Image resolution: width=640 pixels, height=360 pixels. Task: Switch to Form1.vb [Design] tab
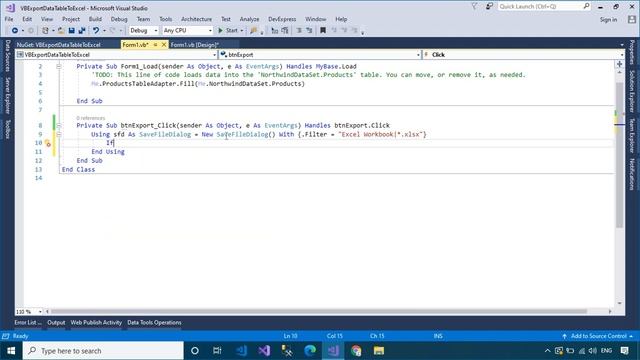coord(194,44)
